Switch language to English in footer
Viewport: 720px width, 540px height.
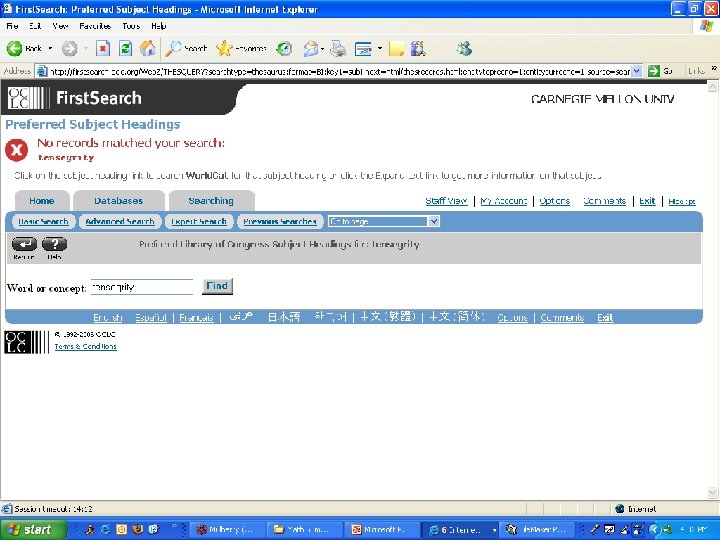(x=108, y=317)
